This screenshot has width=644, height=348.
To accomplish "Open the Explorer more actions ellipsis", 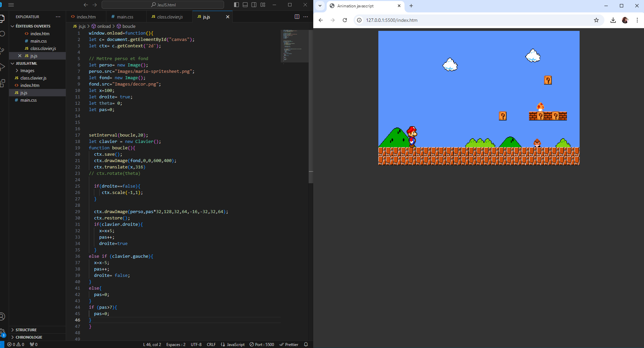I will (58, 17).
